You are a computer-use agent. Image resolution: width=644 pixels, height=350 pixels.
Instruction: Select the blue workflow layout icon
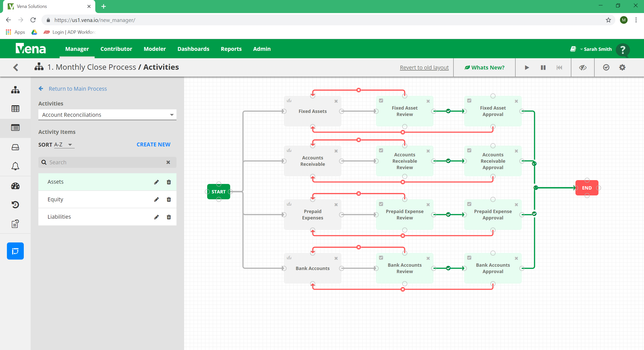15,251
